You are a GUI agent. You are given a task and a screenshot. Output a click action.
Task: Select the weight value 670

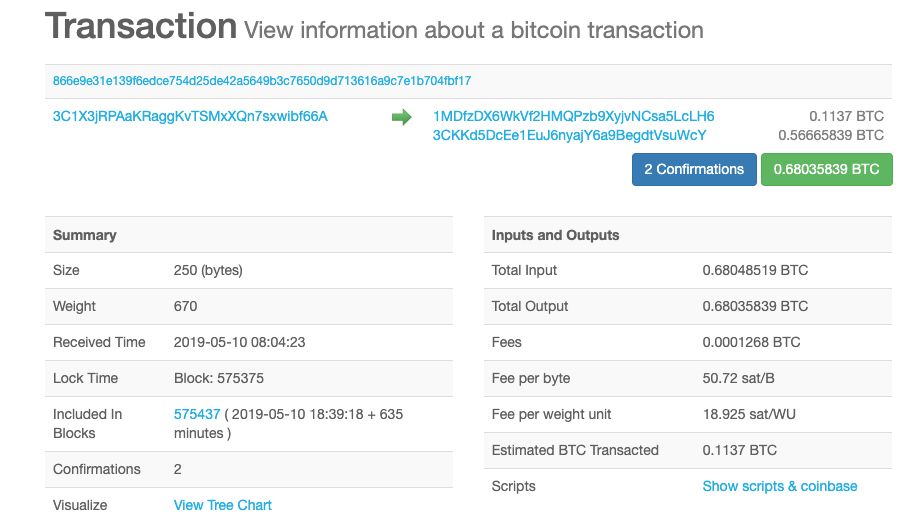[185, 306]
